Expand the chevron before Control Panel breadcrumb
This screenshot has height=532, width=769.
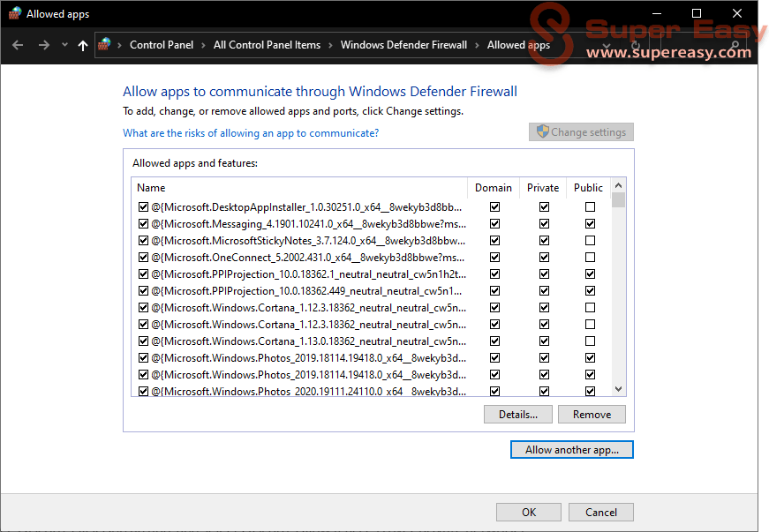pos(119,45)
